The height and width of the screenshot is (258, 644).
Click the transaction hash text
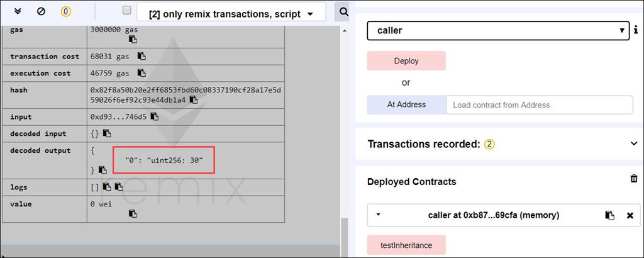pos(186,94)
